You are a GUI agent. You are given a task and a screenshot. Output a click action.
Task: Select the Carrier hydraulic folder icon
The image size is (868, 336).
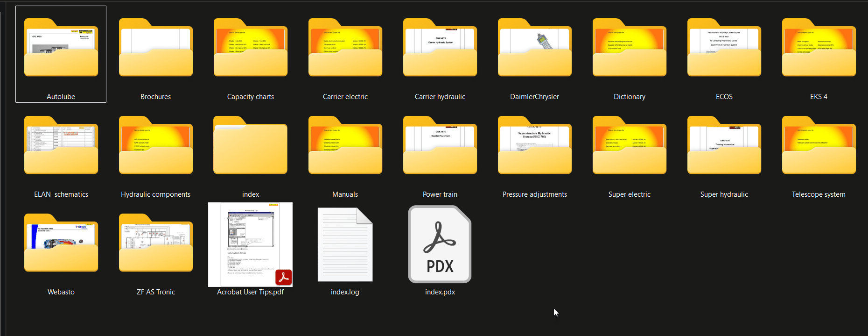[440, 47]
